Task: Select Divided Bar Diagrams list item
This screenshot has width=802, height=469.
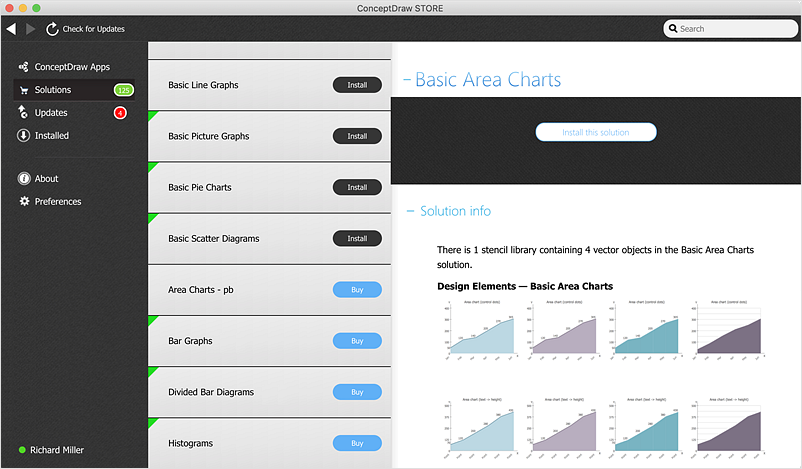Action: point(270,392)
